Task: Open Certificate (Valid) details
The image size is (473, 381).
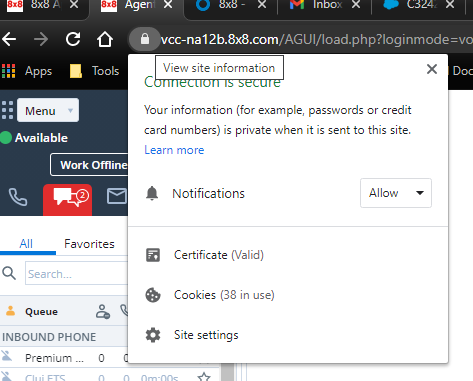Action: click(219, 255)
